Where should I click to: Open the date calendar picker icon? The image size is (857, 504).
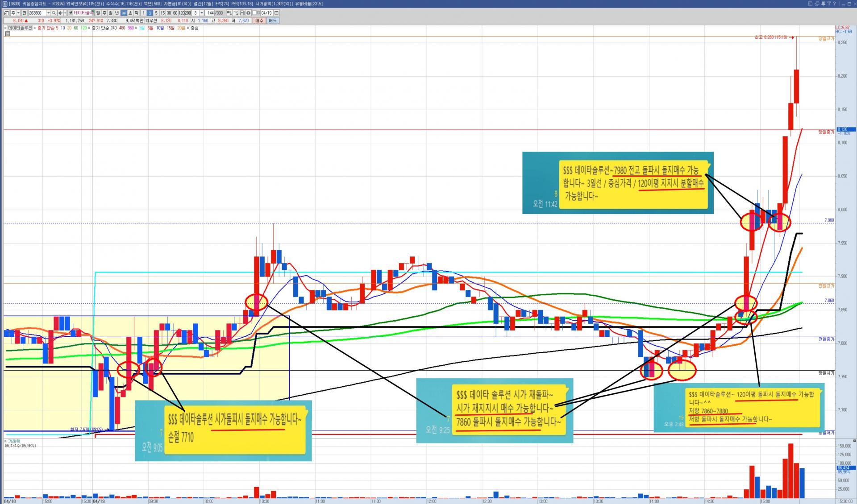click(x=276, y=13)
